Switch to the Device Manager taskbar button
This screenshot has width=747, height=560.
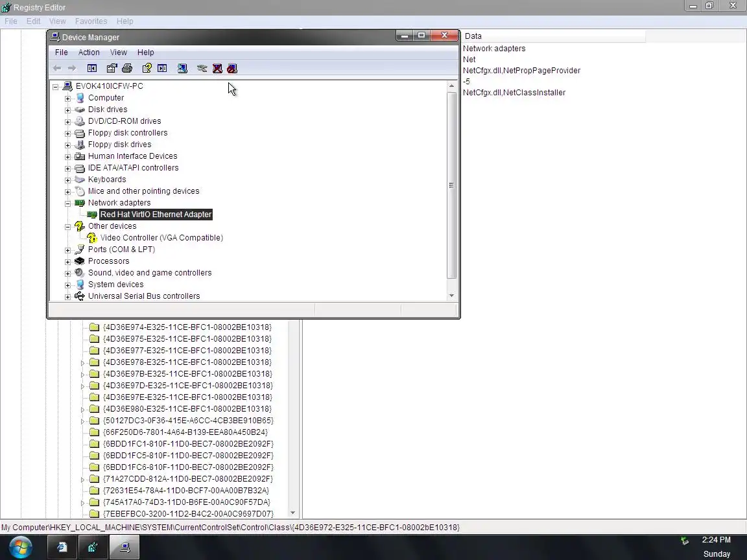(124, 547)
